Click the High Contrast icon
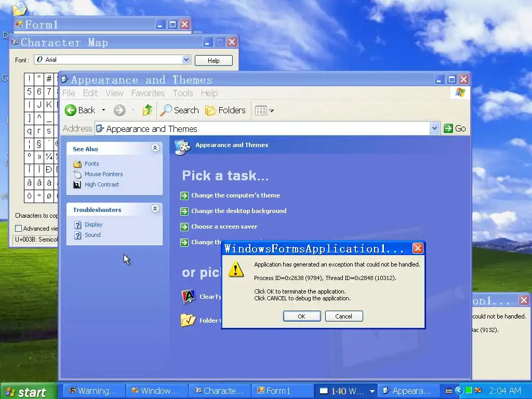532x399 pixels. 77,185
